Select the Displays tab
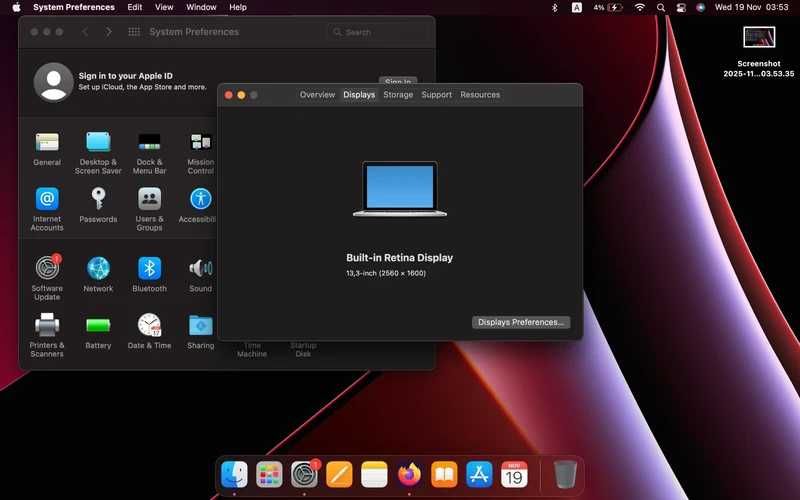 click(359, 94)
